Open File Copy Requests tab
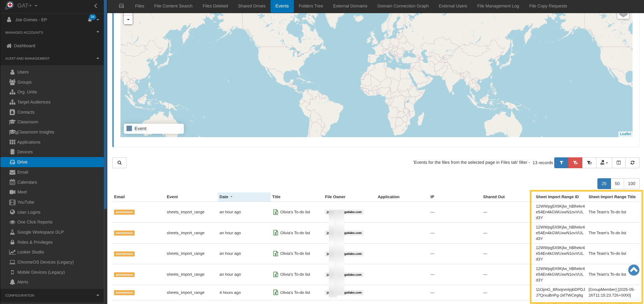Viewport: 644px width, 304px height. [x=548, y=6]
